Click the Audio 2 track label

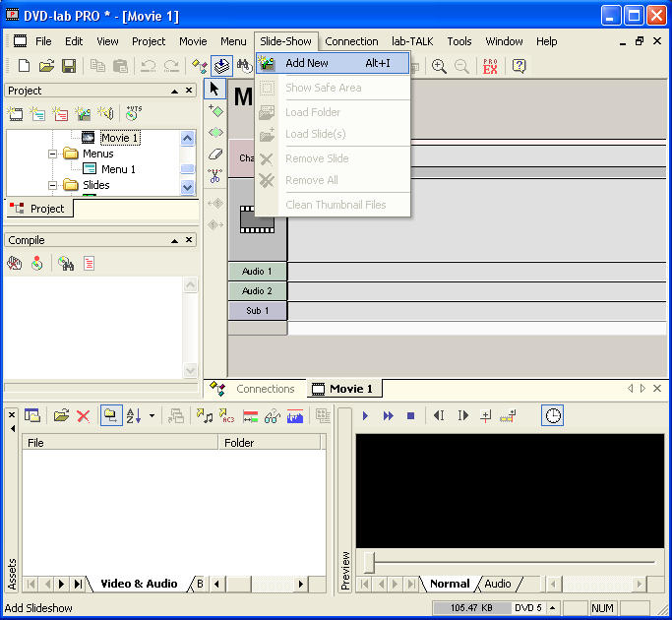tap(257, 291)
